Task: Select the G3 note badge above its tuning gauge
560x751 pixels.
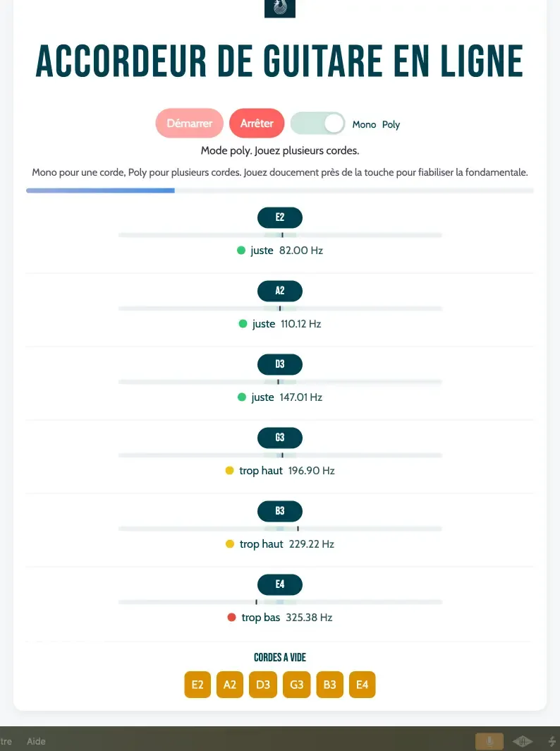Action: 279,438
